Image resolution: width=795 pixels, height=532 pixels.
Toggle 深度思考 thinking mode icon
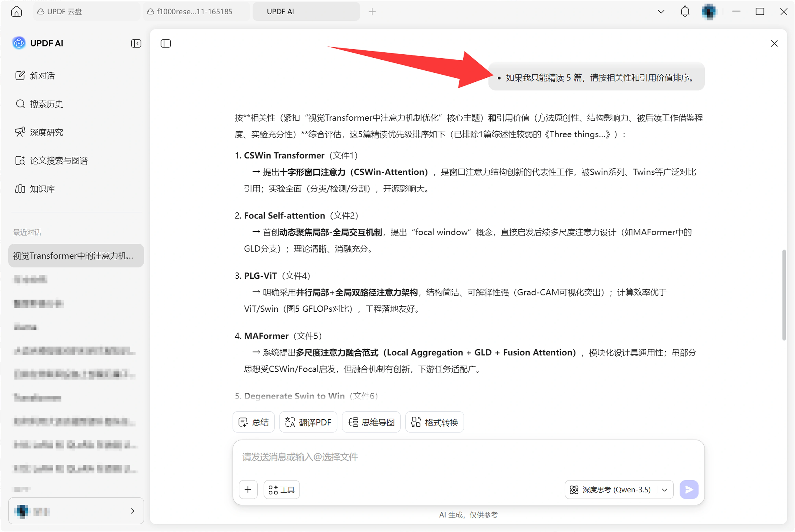click(574, 490)
